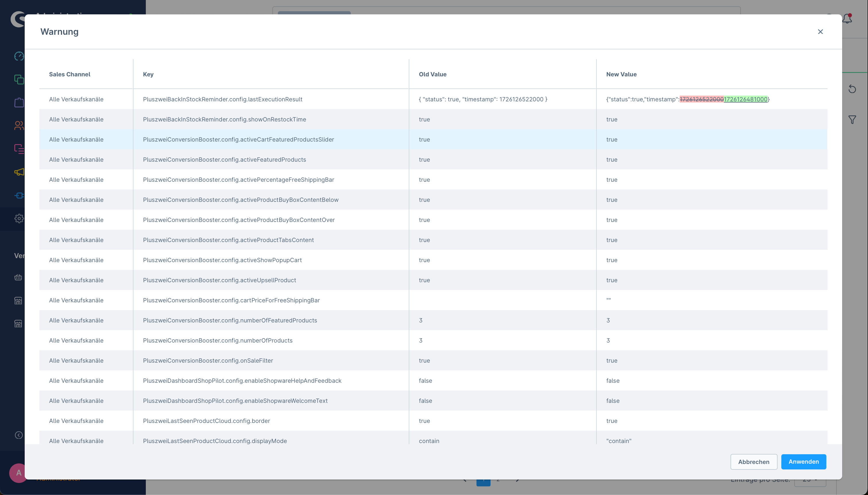Open the Extensions plug icon in sidebar
The width and height of the screenshot is (868, 495).
click(19, 195)
